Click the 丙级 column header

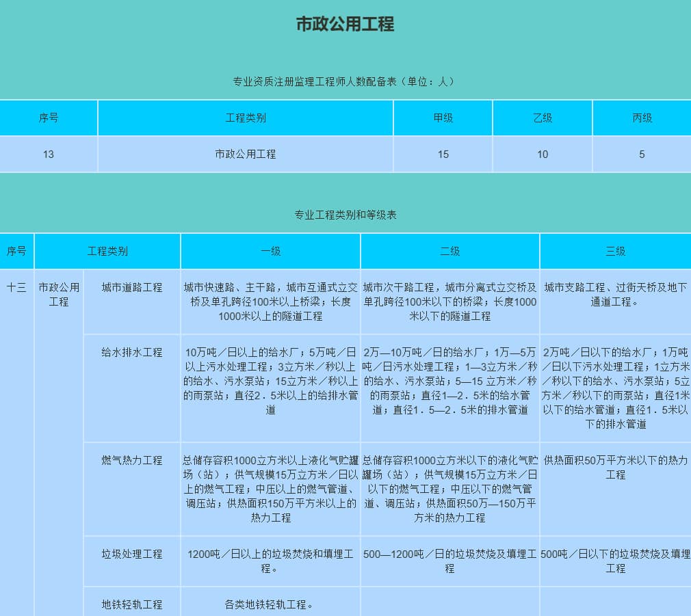pos(642,118)
